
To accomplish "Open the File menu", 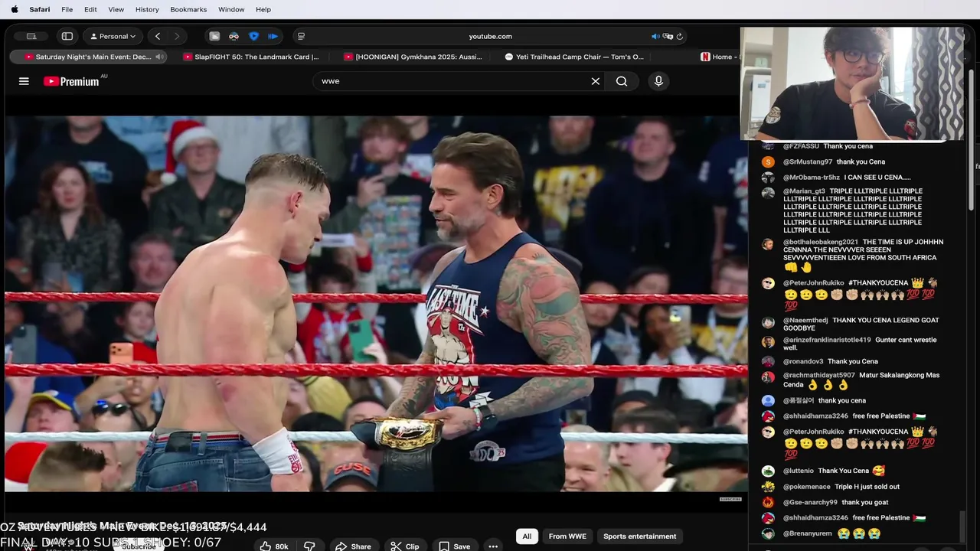I will click(x=67, y=9).
